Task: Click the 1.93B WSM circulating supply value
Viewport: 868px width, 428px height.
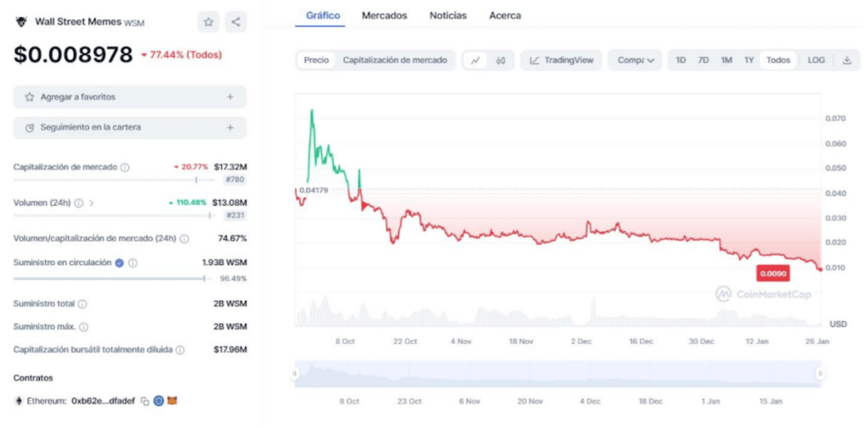Action: click(224, 263)
